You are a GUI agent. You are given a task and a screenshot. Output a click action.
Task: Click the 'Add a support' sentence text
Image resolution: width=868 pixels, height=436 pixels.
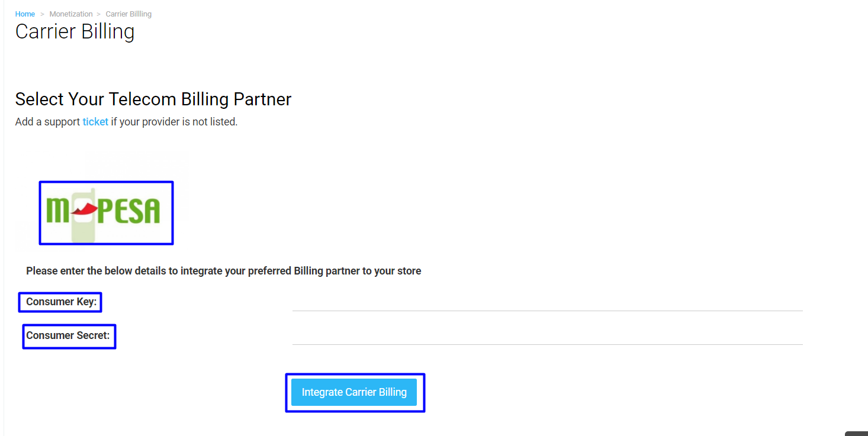click(47, 122)
